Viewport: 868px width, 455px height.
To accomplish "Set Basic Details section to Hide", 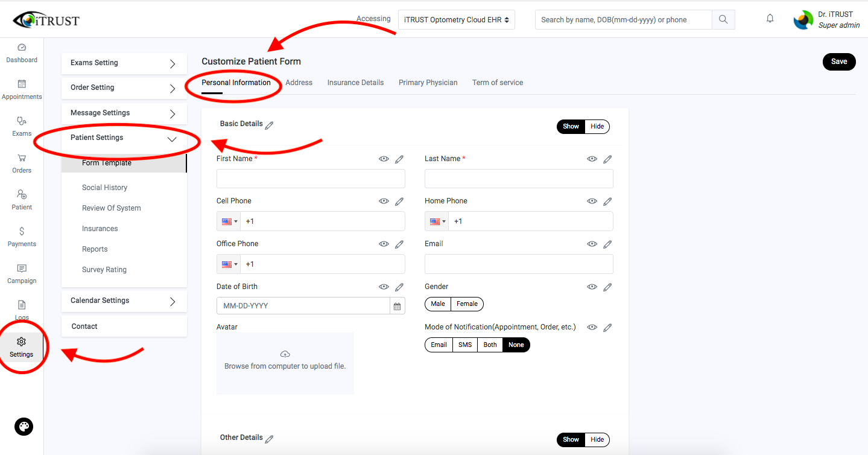I will [597, 126].
